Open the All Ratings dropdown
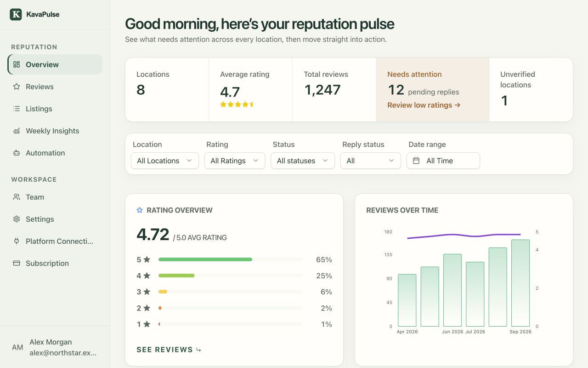588x368 pixels. 235,161
